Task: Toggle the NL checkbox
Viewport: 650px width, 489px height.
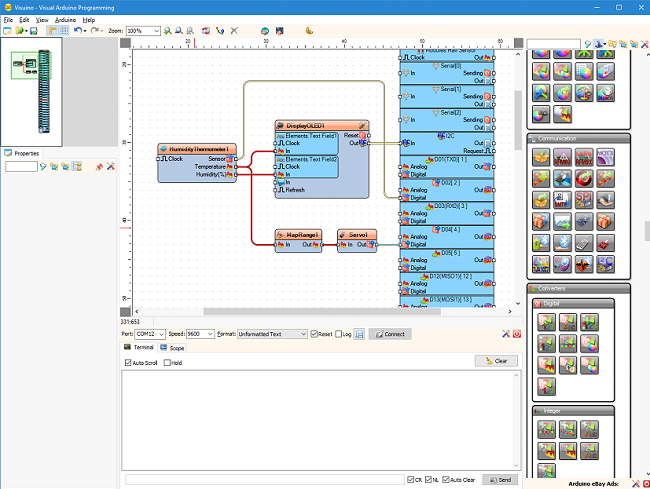Action: click(428, 479)
